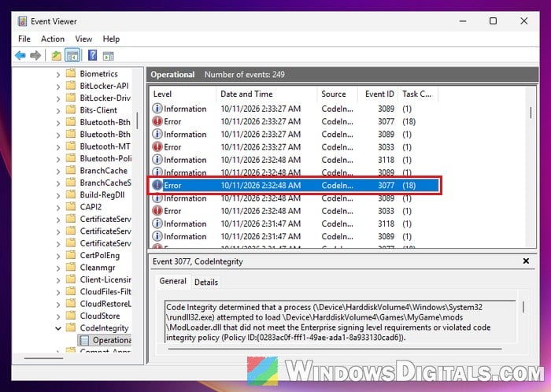Click the 'Event 3077, CodeIntegrity' pane title

point(198,261)
